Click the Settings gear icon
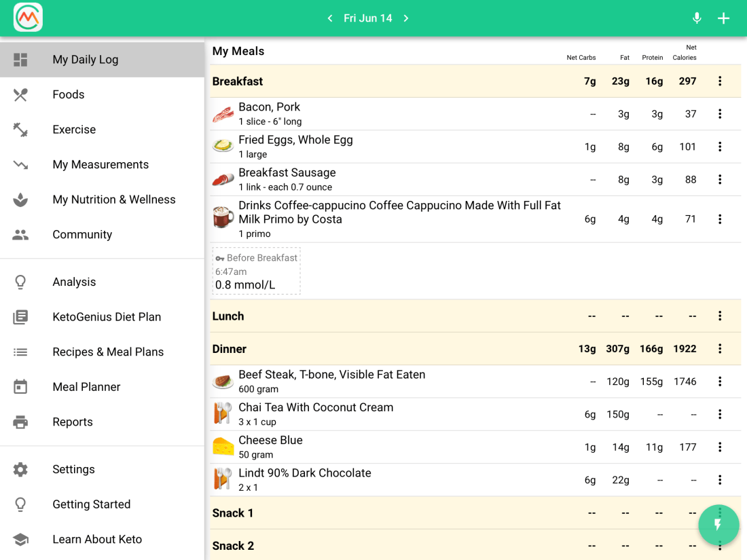 point(20,470)
